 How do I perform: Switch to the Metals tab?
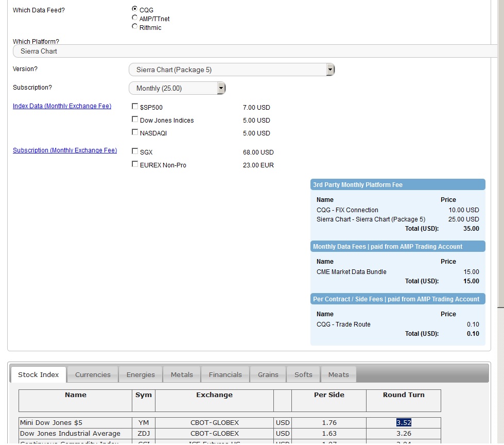(x=182, y=374)
